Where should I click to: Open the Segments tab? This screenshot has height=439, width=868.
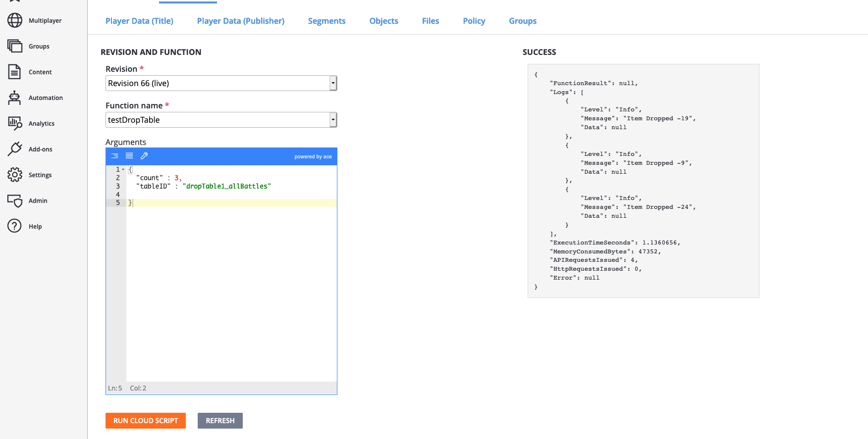pyautogui.click(x=327, y=21)
